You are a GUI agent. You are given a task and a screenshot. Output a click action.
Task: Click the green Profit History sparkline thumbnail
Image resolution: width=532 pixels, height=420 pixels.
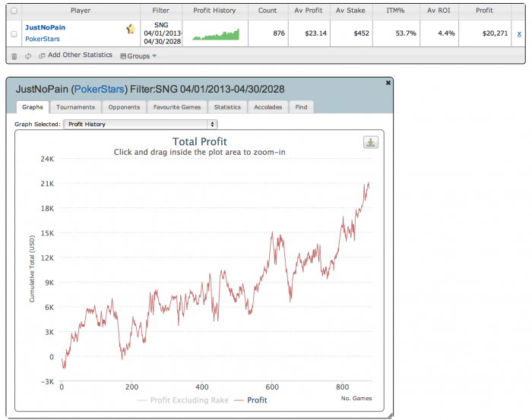216,34
